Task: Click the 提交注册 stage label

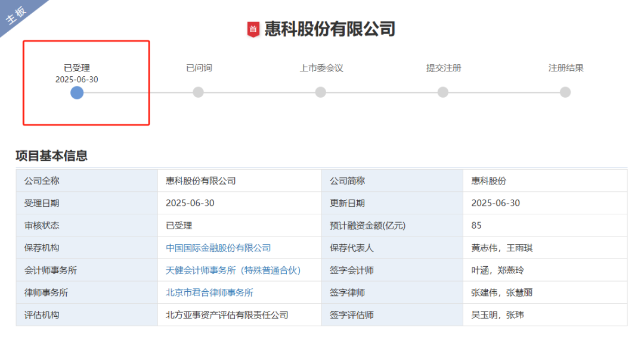Action: pyautogui.click(x=444, y=68)
